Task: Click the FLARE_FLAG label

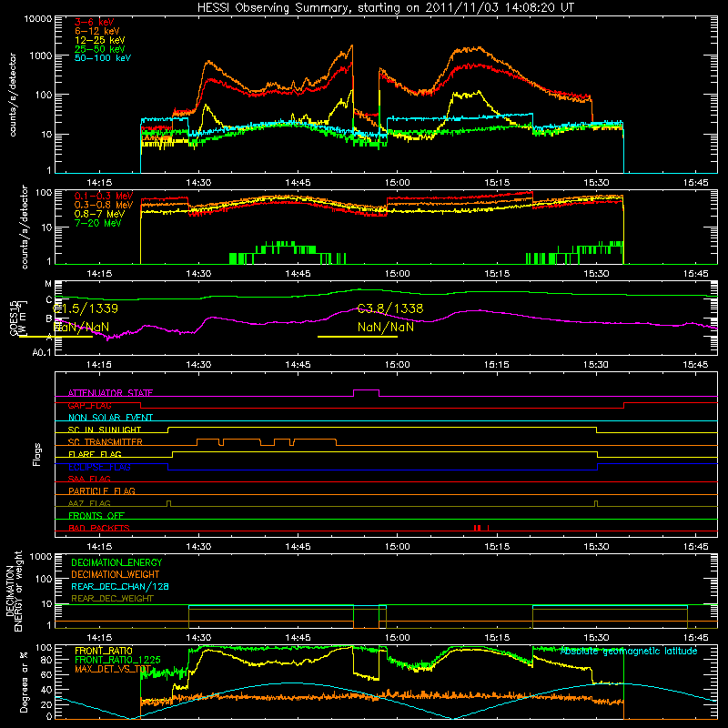Action: 95,454
